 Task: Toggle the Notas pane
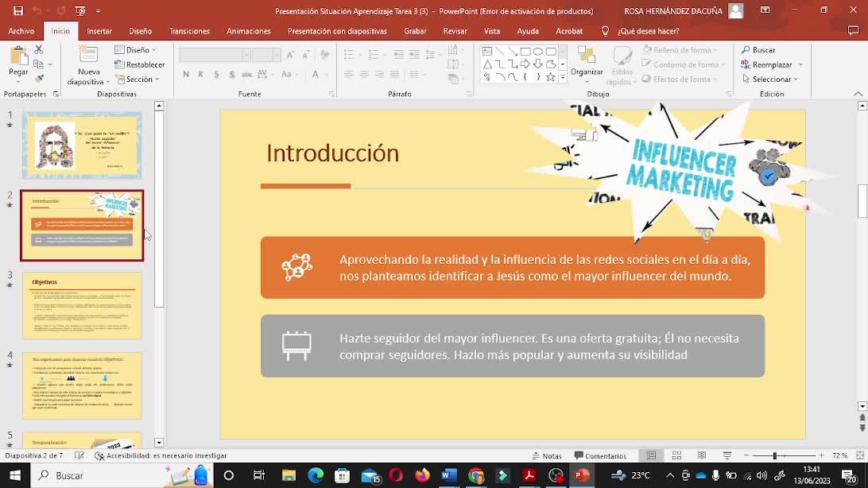(x=547, y=456)
